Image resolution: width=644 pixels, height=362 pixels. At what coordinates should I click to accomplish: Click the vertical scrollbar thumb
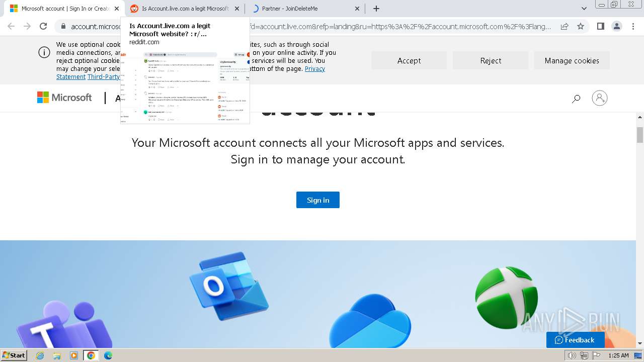click(x=640, y=135)
